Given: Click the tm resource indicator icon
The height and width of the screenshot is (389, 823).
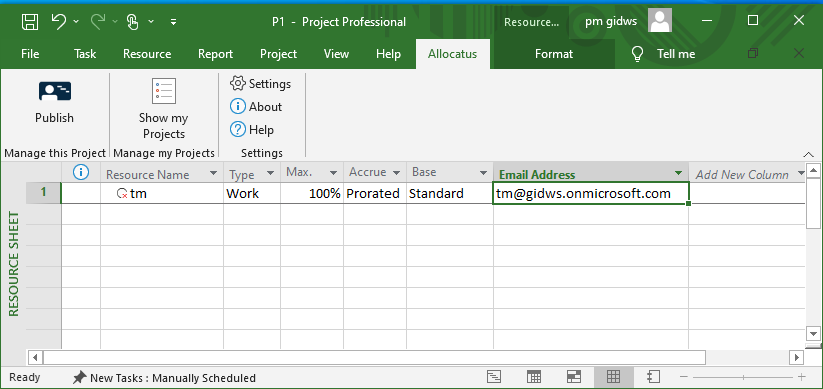Looking at the screenshot, I should [x=122, y=194].
